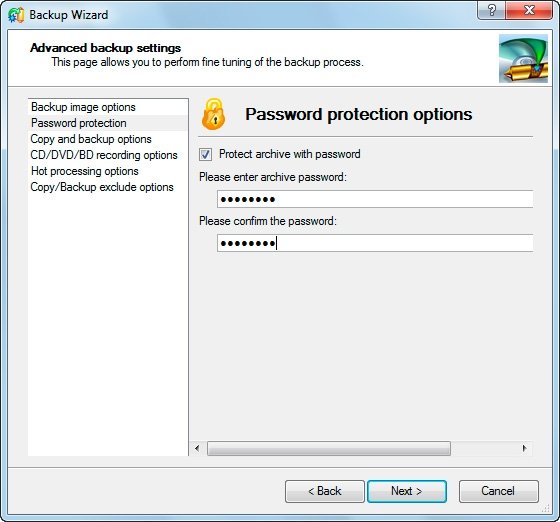Click the Backup Wizard title bar icon
Screen dimensions: 560x522
[x=16, y=15]
